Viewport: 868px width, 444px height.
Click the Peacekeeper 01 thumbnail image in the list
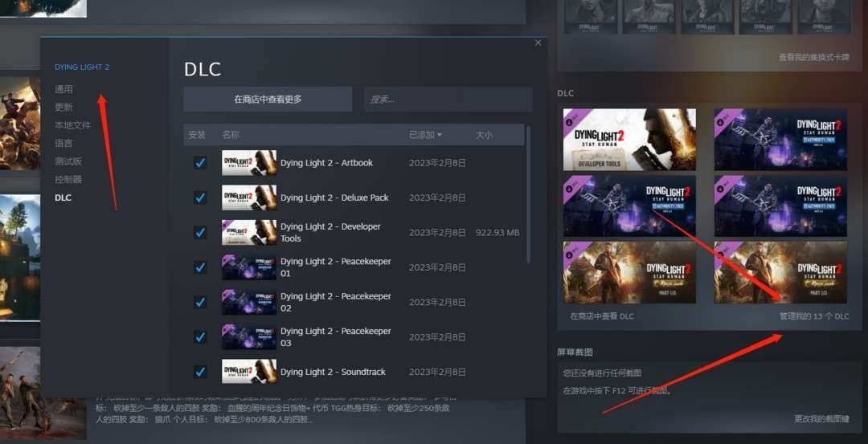[x=249, y=267]
